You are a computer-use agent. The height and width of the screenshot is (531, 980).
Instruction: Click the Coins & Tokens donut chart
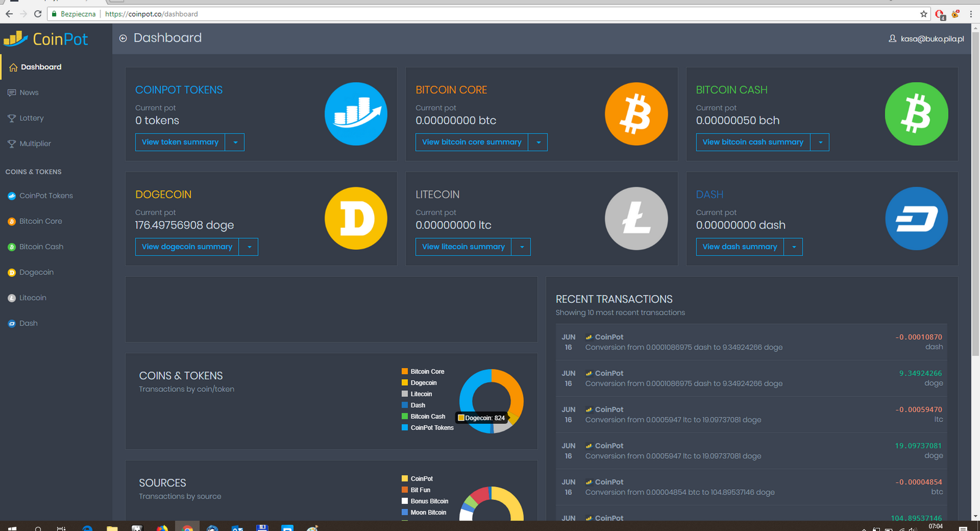tap(491, 401)
